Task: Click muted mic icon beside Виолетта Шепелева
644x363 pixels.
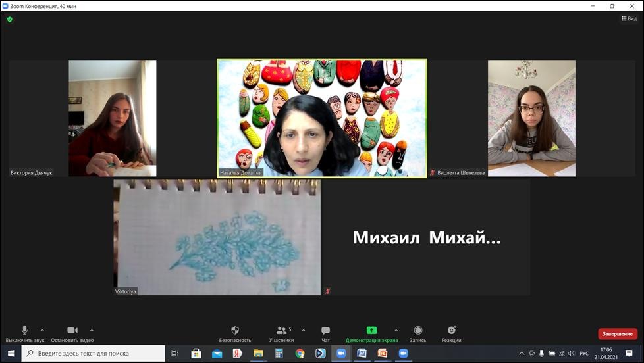Action: click(x=433, y=173)
